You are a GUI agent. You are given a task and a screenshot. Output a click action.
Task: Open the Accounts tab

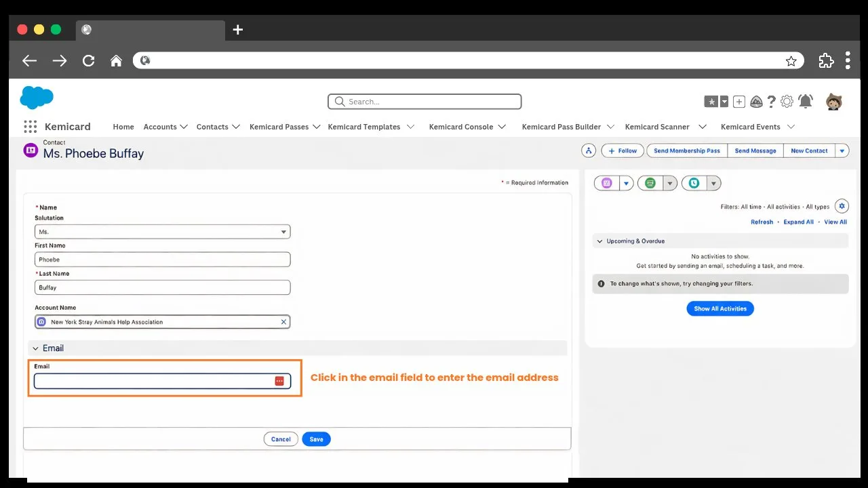pyautogui.click(x=160, y=127)
